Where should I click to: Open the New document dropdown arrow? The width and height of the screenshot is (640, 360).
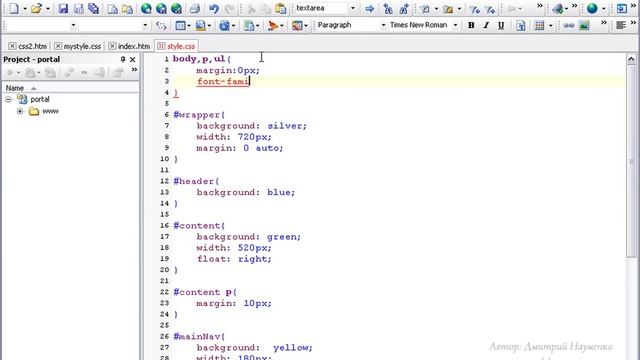pos(24,9)
